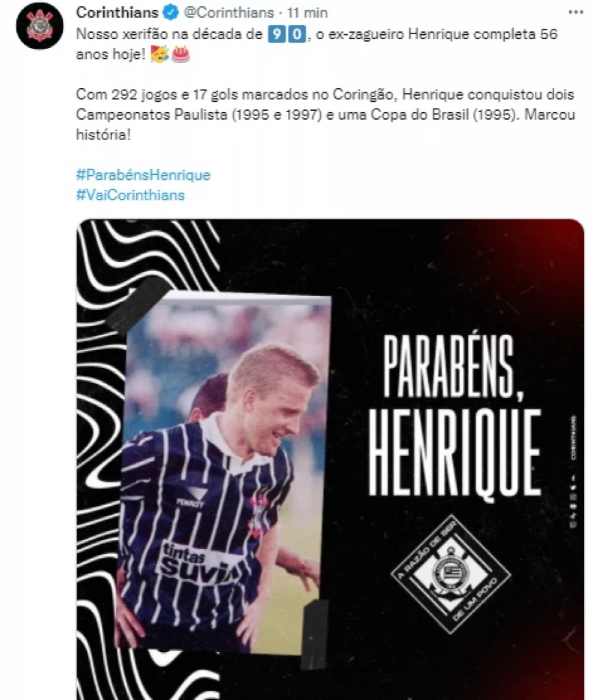Screen dimensions: 593x700
Task: Click the blue verified badge
Action: pyautogui.click(x=171, y=12)
